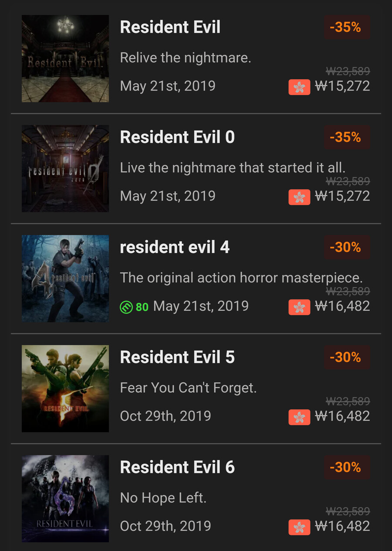Click the 'Fear You Can't Forget.' description
The height and width of the screenshot is (551, 392).
click(188, 388)
